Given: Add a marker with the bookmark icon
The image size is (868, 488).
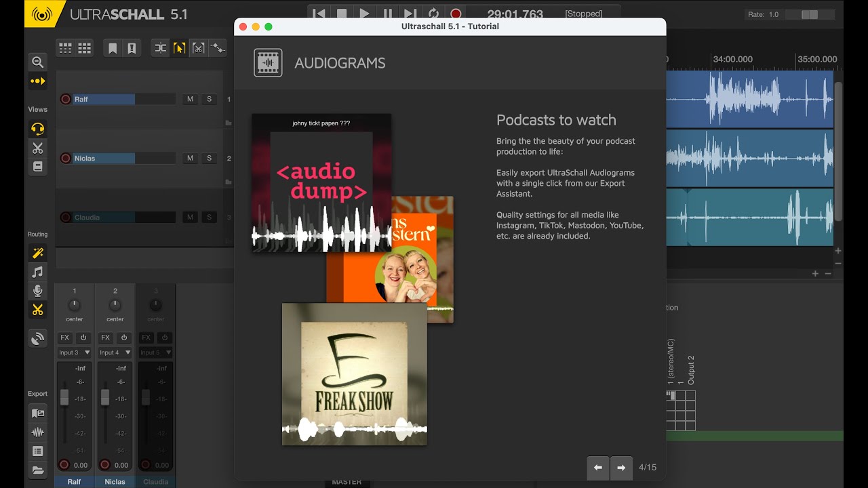Looking at the screenshot, I should click(x=113, y=48).
